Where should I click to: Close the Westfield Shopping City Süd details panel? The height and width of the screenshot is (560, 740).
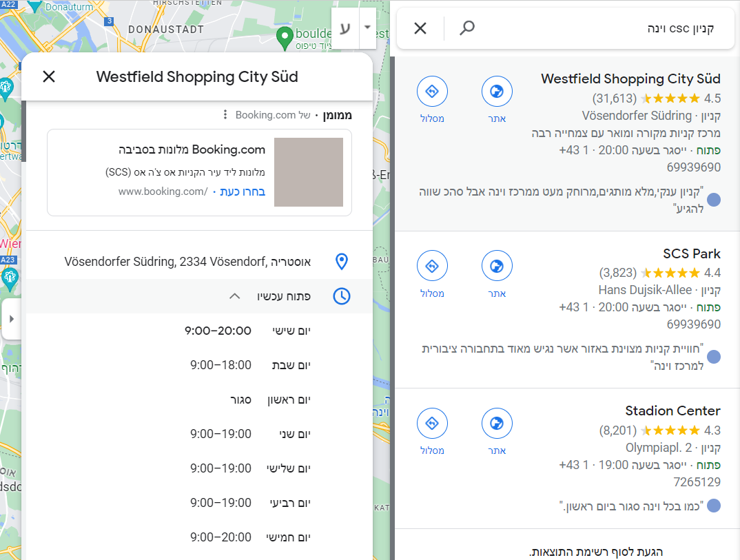click(49, 76)
